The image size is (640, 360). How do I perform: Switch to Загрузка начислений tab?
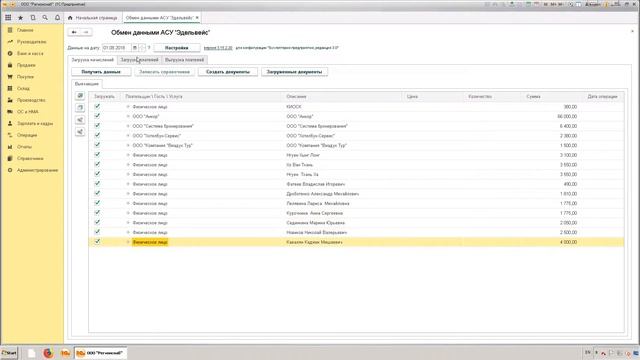tap(93, 60)
